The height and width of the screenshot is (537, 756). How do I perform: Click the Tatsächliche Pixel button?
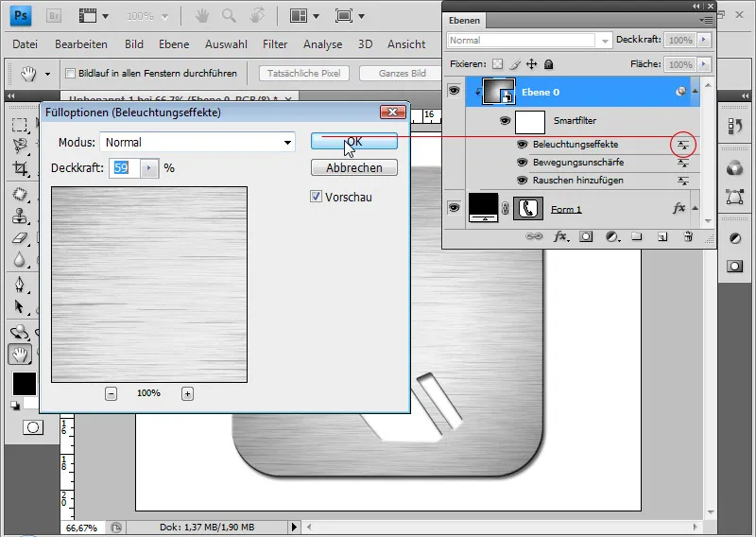point(304,74)
